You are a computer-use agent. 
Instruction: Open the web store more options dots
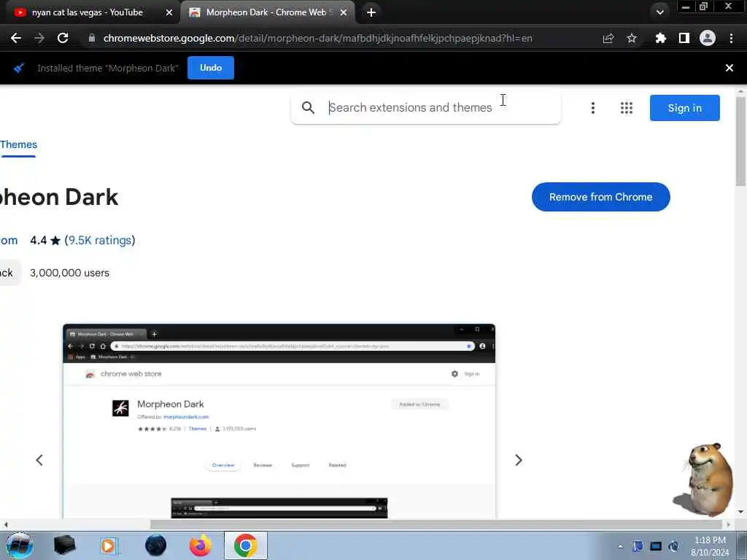592,108
